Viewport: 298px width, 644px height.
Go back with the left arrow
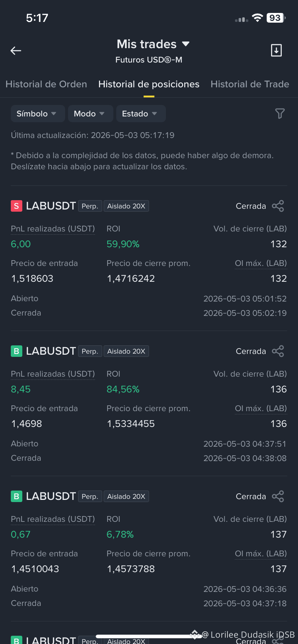16,51
